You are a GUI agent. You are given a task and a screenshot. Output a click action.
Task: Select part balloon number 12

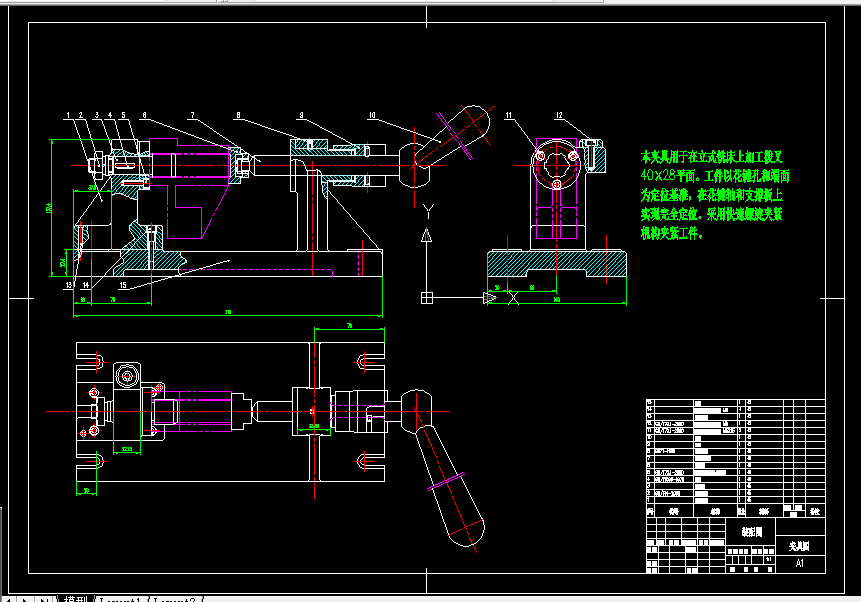tap(559, 115)
